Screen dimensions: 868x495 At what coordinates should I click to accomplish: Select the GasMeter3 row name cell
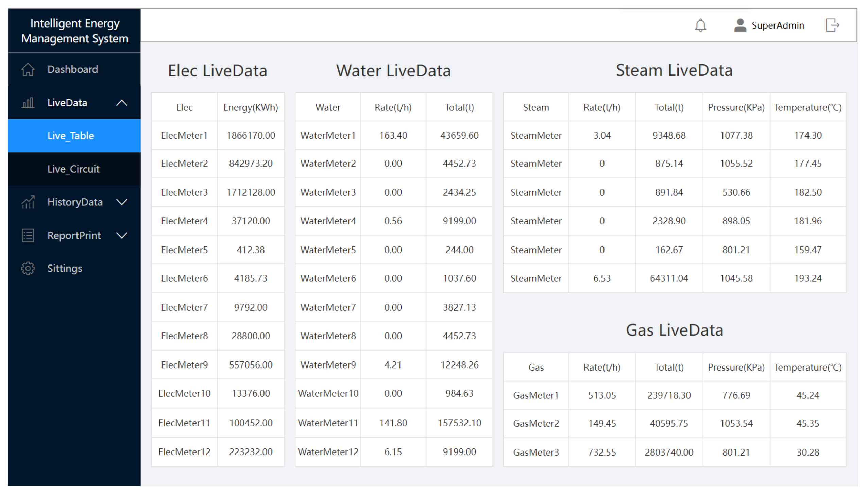(536, 452)
